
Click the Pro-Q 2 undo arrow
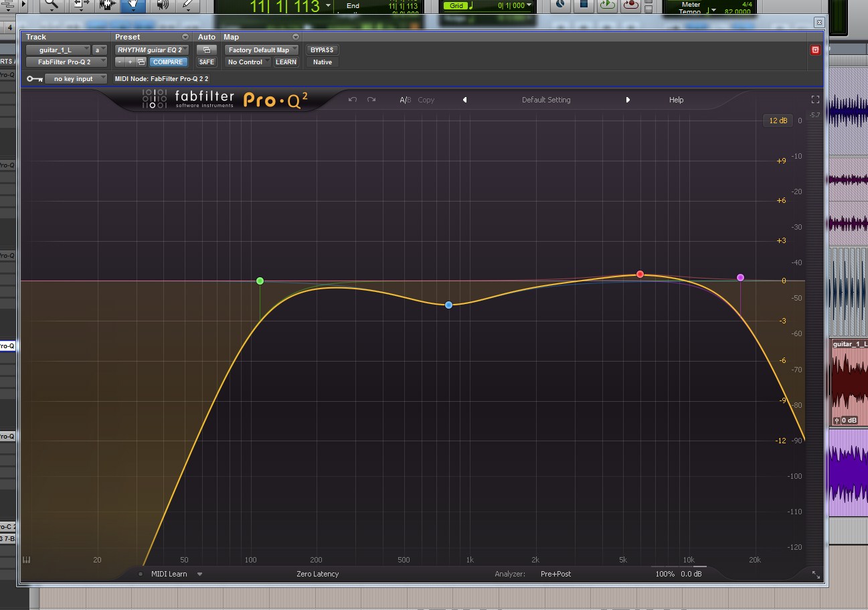[353, 100]
